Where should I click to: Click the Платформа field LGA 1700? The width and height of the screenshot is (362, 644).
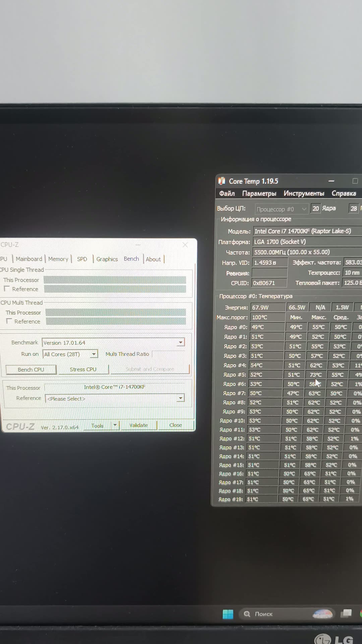tap(307, 242)
